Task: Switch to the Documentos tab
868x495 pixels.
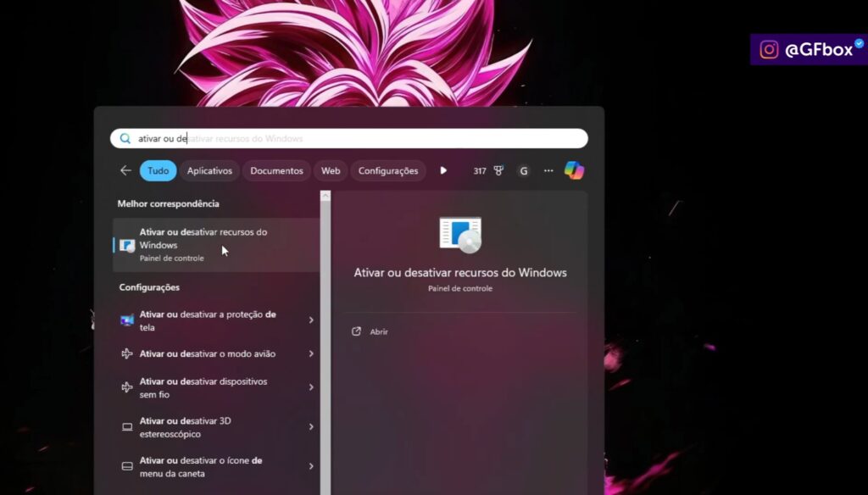Action: click(276, 170)
